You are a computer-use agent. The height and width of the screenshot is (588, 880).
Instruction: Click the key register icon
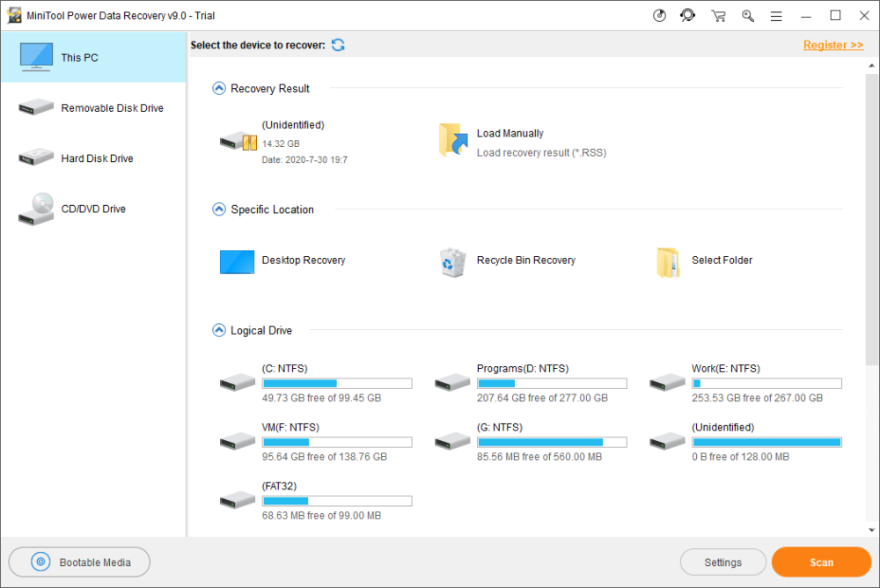pos(747,16)
